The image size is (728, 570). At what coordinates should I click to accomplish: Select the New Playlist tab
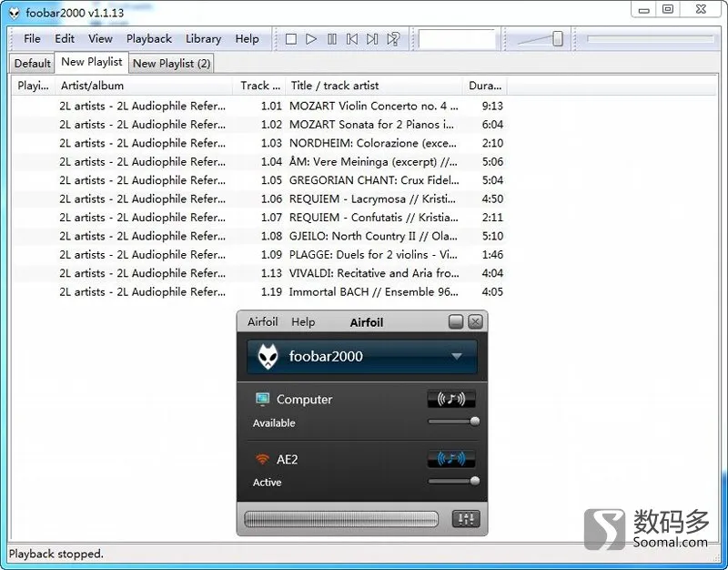coord(92,62)
